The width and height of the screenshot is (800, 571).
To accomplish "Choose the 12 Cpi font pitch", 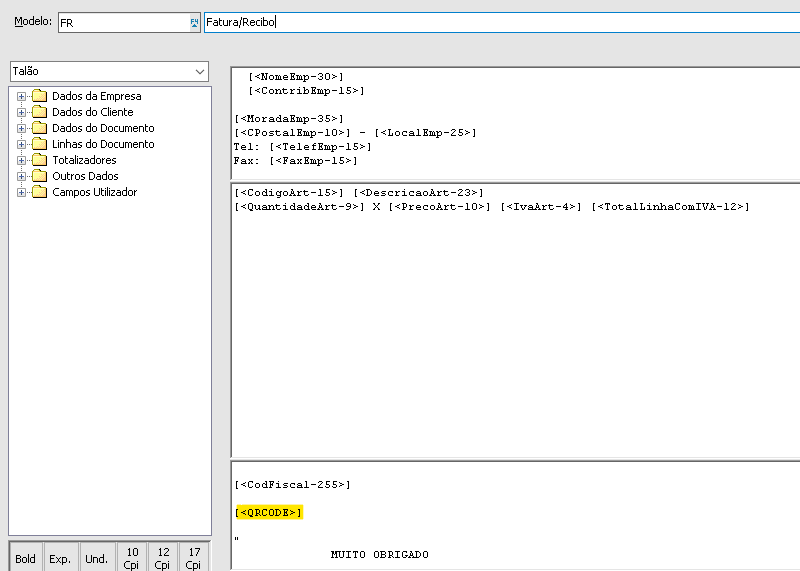I will (x=163, y=558).
